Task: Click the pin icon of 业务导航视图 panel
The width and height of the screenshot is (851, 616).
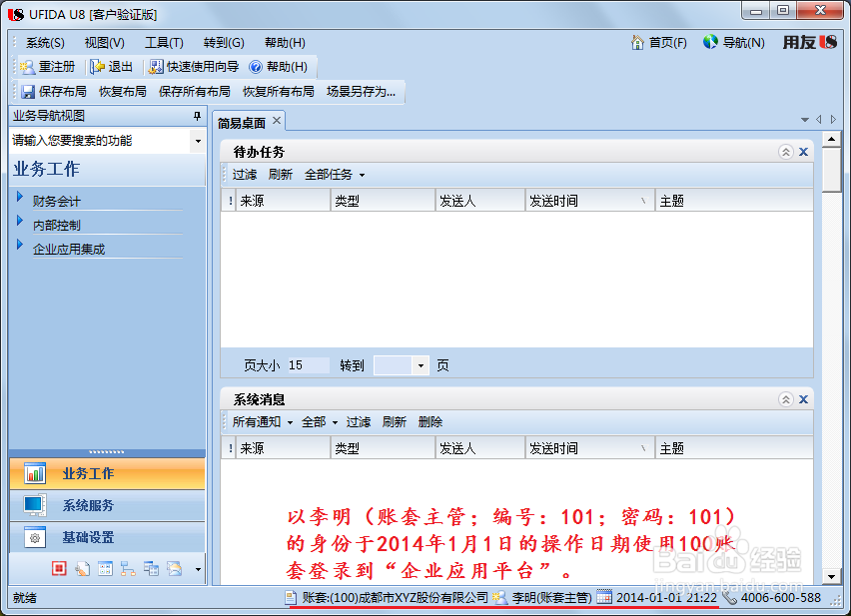Action: point(197,116)
